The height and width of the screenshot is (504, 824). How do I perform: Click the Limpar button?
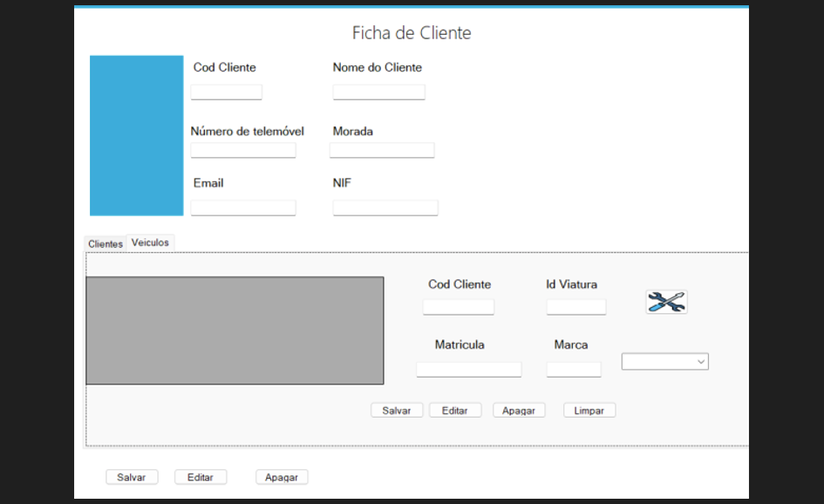pyautogui.click(x=589, y=410)
